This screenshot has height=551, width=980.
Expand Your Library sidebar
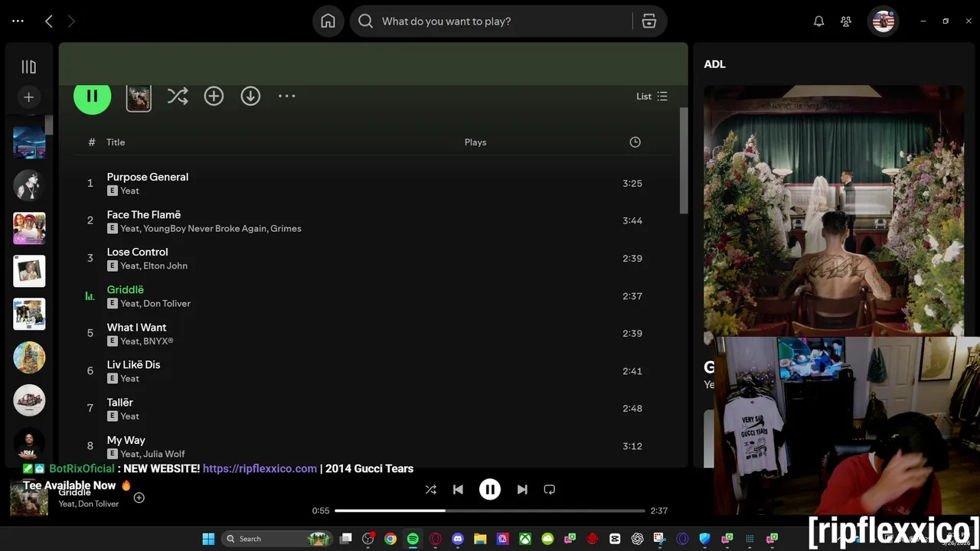[x=29, y=67]
